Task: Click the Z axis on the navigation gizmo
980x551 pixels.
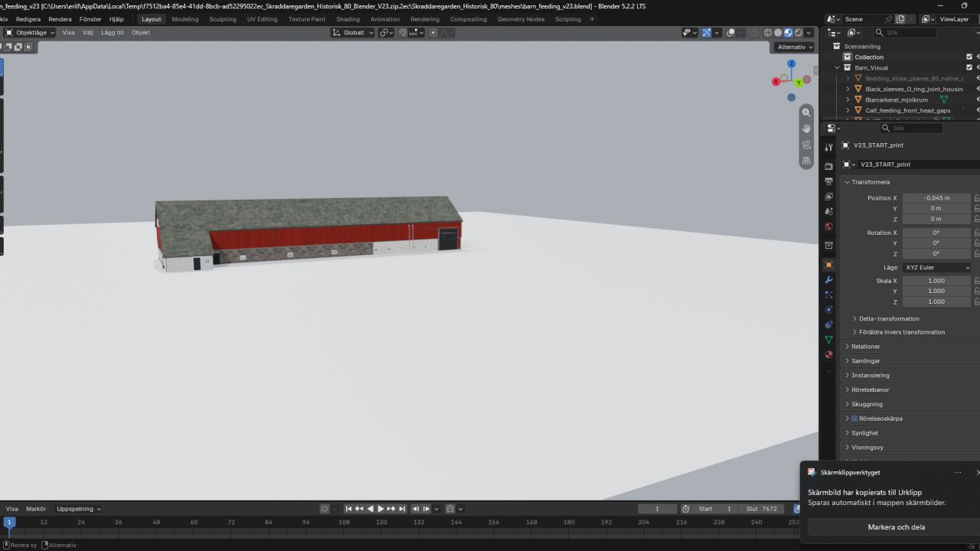Action: 791,64
